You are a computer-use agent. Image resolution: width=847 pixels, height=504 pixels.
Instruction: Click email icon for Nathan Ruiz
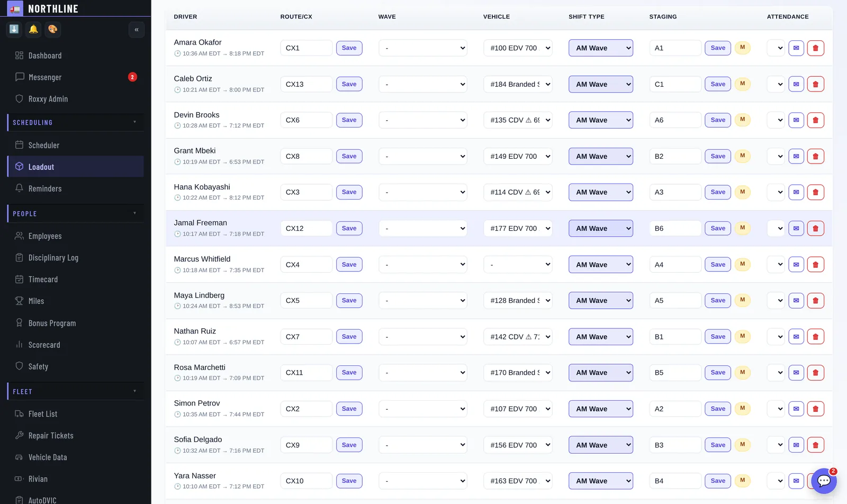click(796, 337)
